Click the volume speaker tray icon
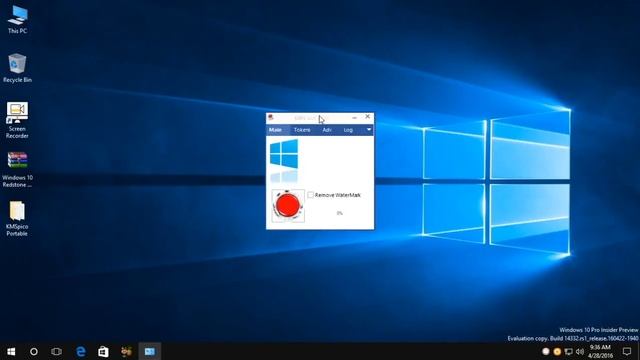This screenshot has width=640, height=360. click(580, 351)
